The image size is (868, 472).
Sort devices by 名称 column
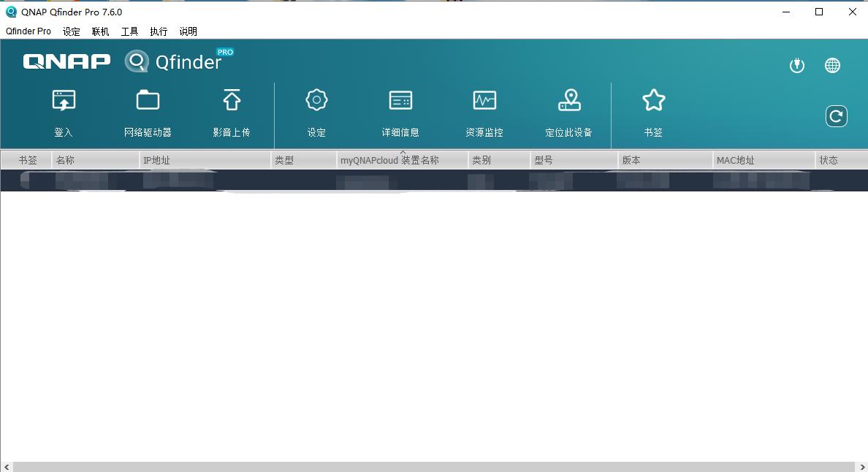tap(66, 159)
